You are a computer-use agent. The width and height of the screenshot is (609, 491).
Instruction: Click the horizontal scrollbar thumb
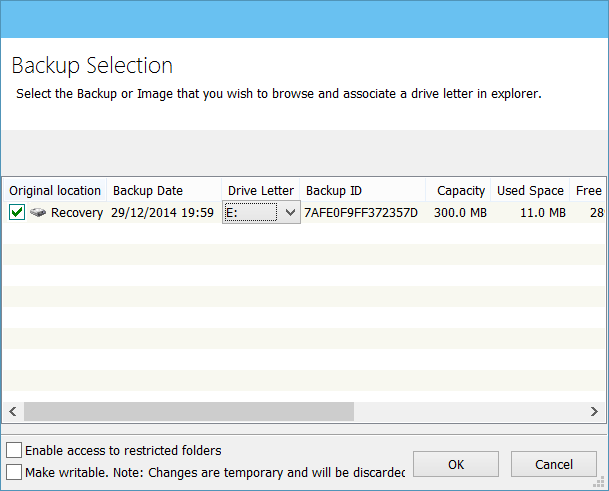(x=188, y=411)
